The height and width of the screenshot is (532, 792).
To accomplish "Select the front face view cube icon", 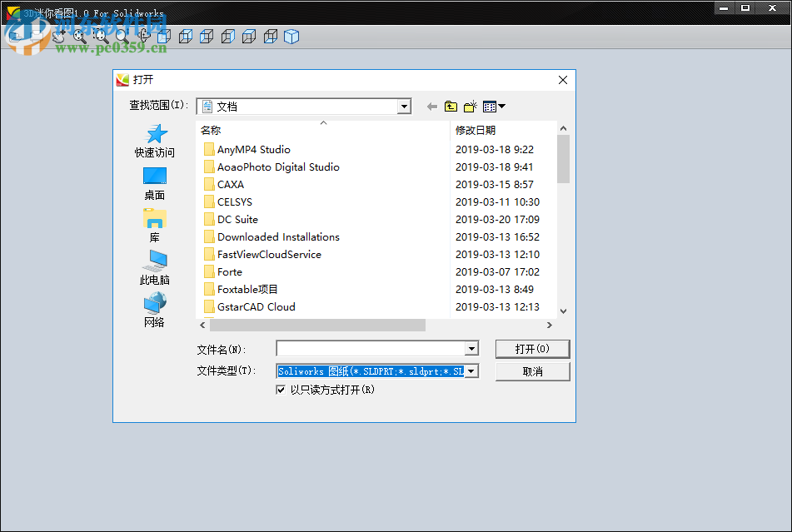I will 163,37.
